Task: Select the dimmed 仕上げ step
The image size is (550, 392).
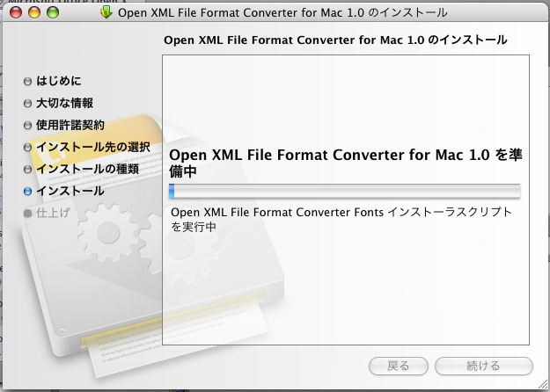Action: pyautogui.click(x=53, y=213)
